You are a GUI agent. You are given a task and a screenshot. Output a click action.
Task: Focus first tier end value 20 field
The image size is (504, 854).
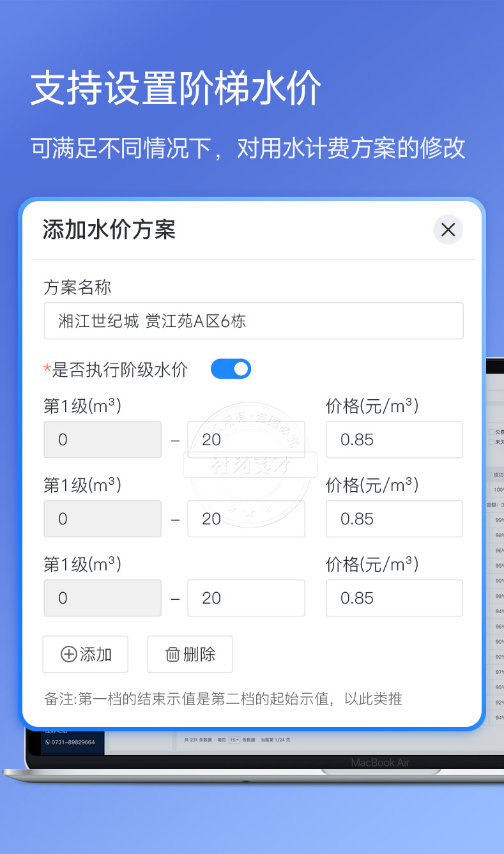246,439
